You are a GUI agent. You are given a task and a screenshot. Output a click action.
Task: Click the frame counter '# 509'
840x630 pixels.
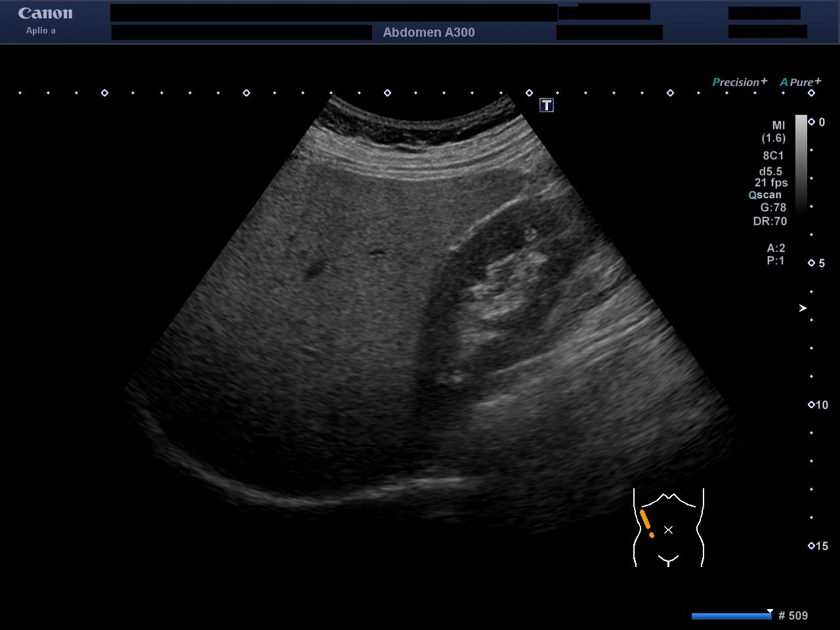pyautogui.click(x=793, y=616)
